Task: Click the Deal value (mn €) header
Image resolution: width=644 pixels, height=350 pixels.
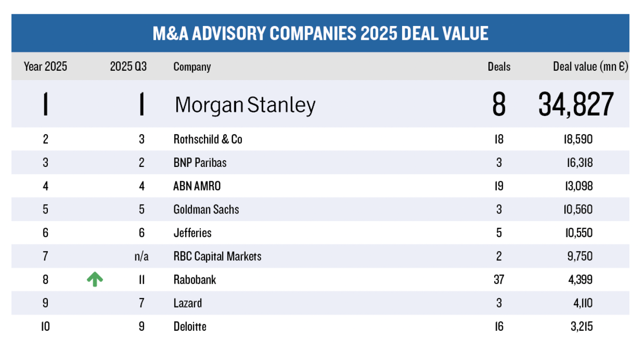Action: [590, 67]
